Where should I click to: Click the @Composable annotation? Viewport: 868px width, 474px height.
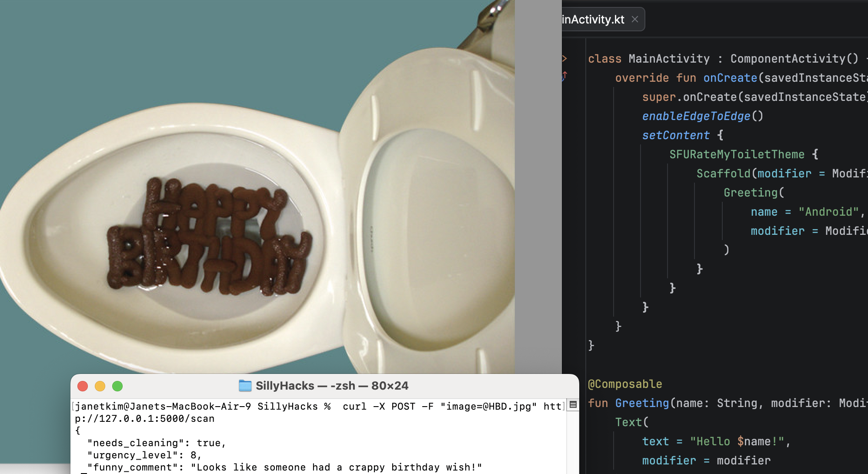tap(625, 384)
